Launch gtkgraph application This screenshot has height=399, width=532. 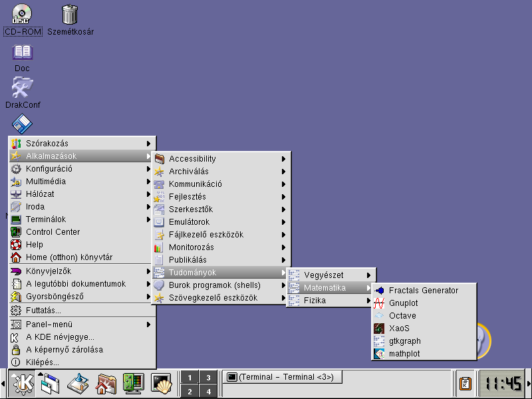point(424,341)
